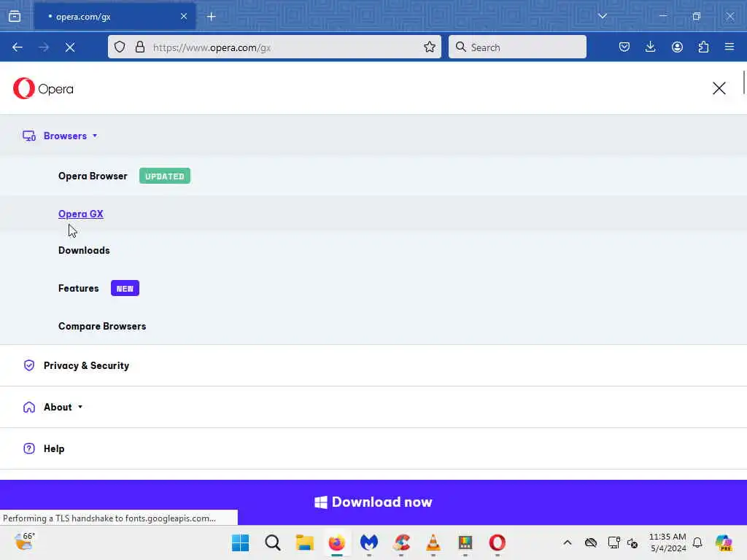Open the Opera Browser menu item
Image resolution: width=747 pixels, height=560 pixels.
pos(93,176)
